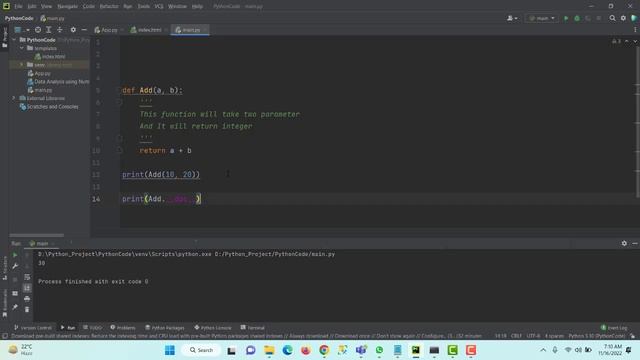Screen dimensions: 640x360
Task: Open the VCS menu
Action: point(159,7)
